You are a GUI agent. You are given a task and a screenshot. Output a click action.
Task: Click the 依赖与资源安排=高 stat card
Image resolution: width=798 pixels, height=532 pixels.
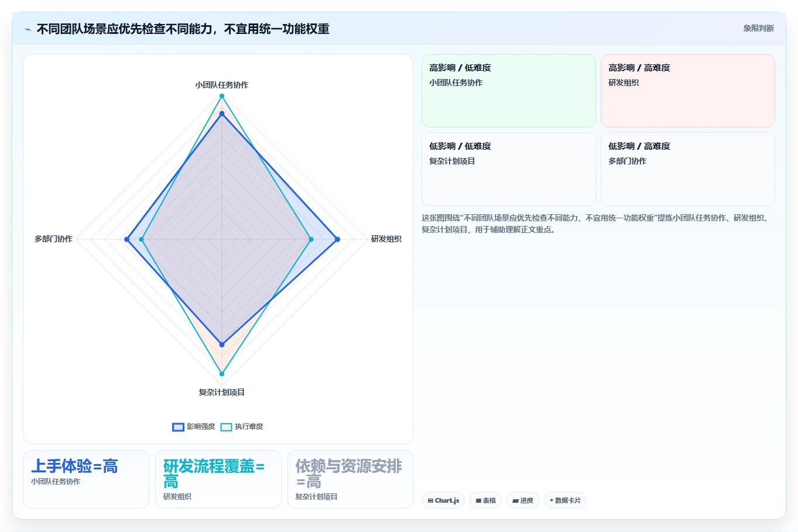pos(350,479)
